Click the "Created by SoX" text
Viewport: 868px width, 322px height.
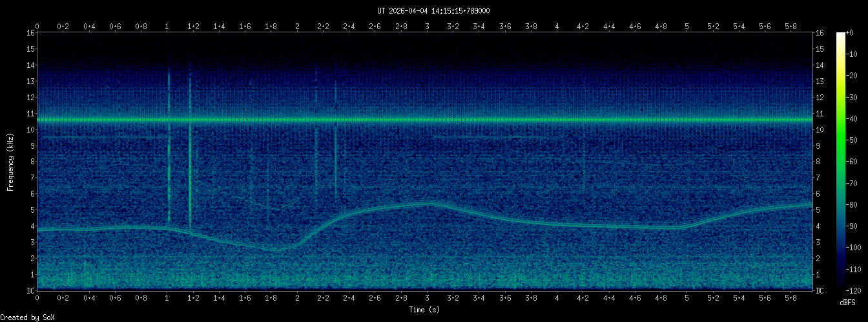click(x=27, y=317)
